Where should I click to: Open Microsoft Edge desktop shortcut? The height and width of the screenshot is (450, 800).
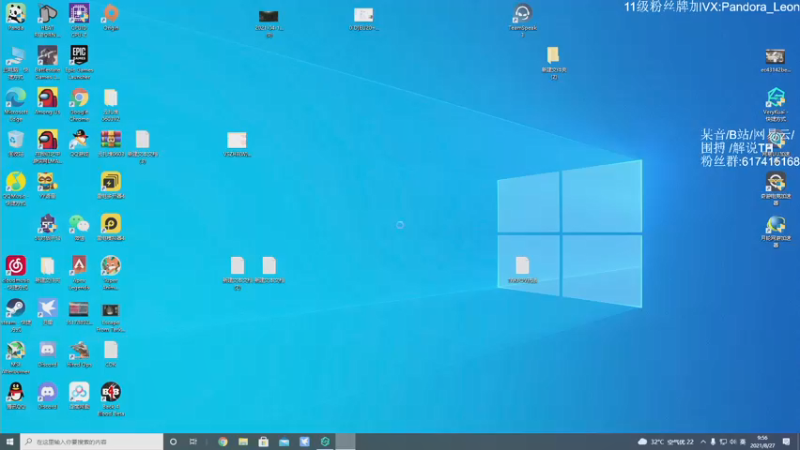click(16, 104)
